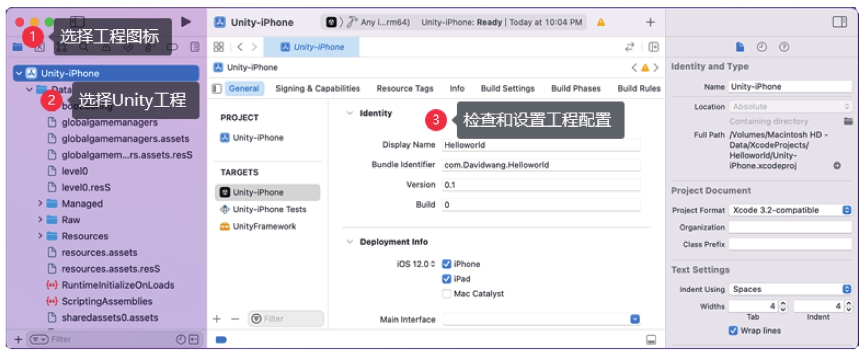The width and height of the screenshot is (868, 356).
Task: Add a file with navigator plus button
Action: [x=17, y=339]
